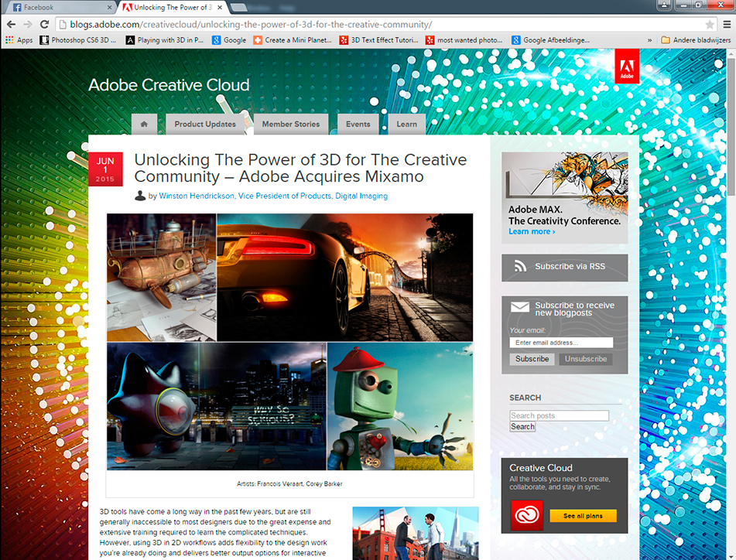736x560 pixels.
Task: Close the Facebook tab
Action: pos(109,8)
